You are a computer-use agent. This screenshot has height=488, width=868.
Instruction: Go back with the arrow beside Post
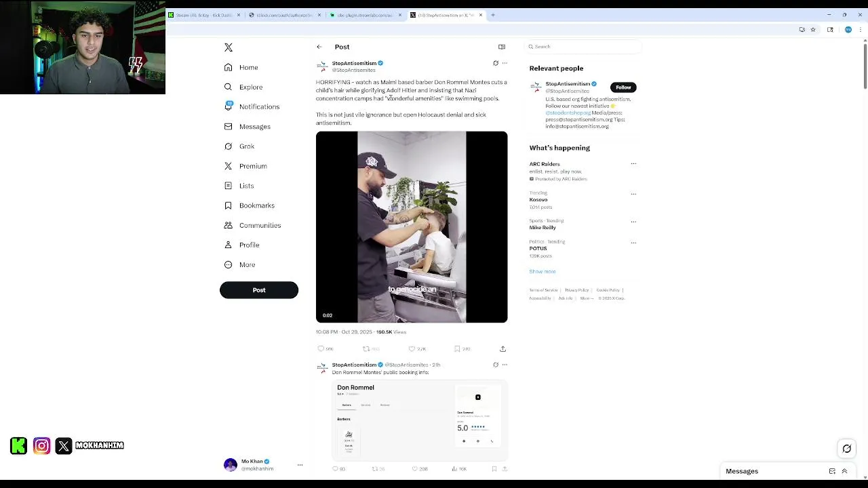319,47
